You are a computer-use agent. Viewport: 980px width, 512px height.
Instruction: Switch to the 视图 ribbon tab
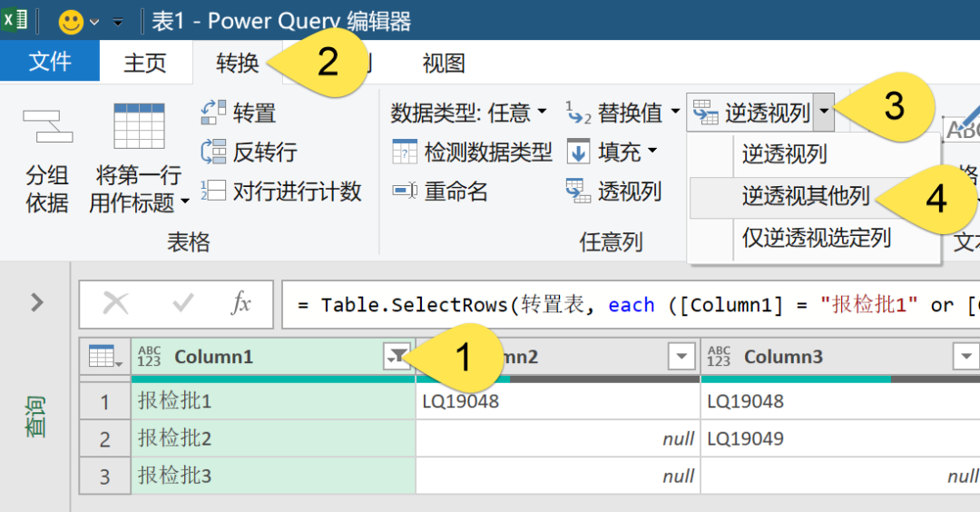tap(443, 63)
